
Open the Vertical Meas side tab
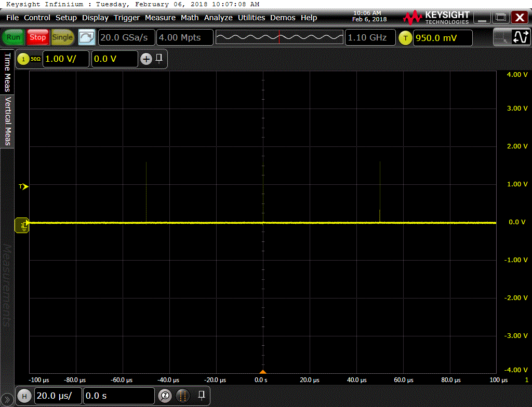(7, 121)
